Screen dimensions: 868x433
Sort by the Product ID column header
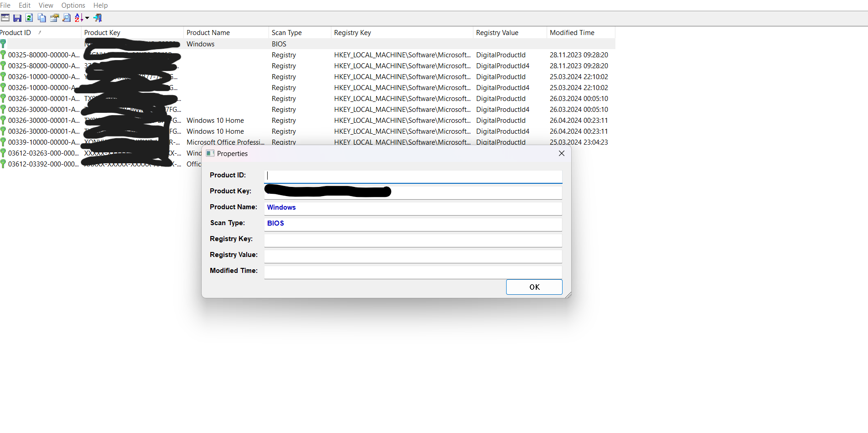tap(41, 33)
